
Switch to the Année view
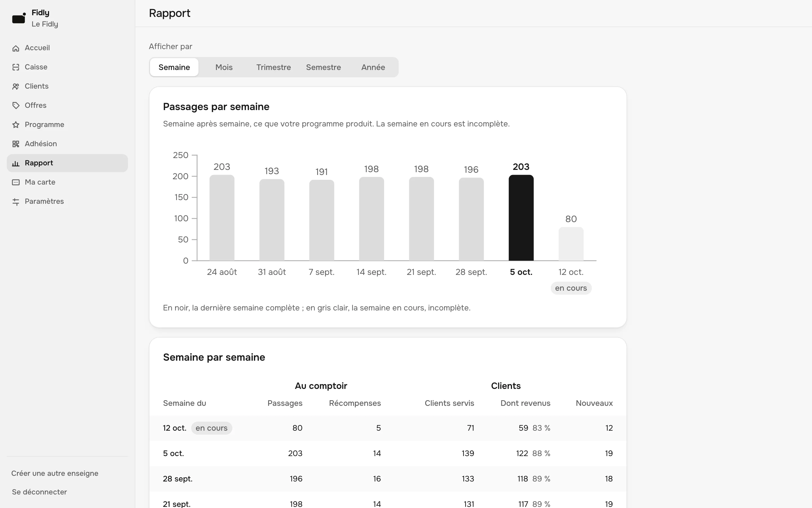click(x=373, y=67)
